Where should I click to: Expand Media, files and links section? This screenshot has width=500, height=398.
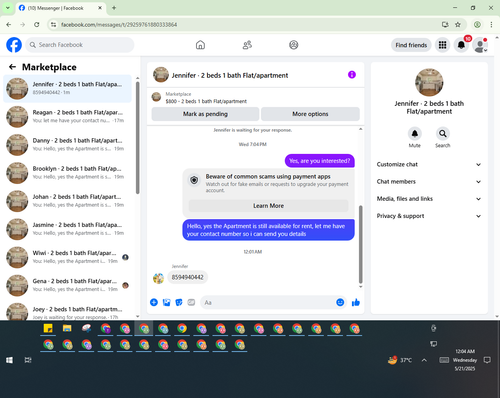tap(429, 199)
